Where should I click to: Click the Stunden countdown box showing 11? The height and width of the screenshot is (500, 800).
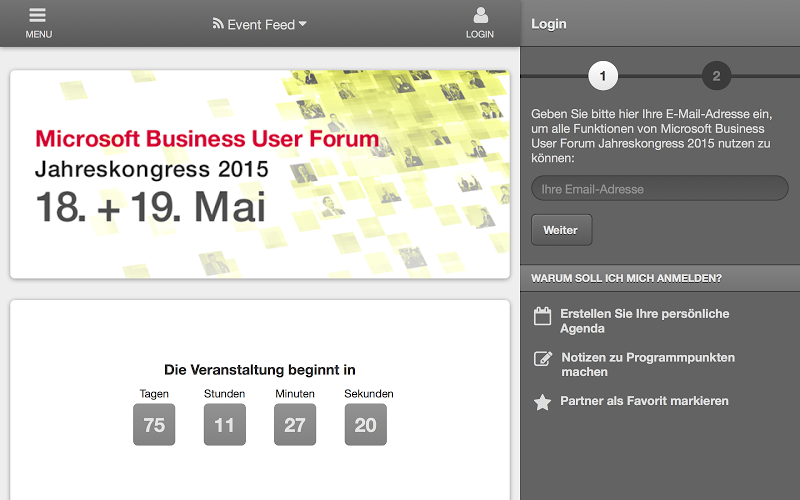point(224,424)
